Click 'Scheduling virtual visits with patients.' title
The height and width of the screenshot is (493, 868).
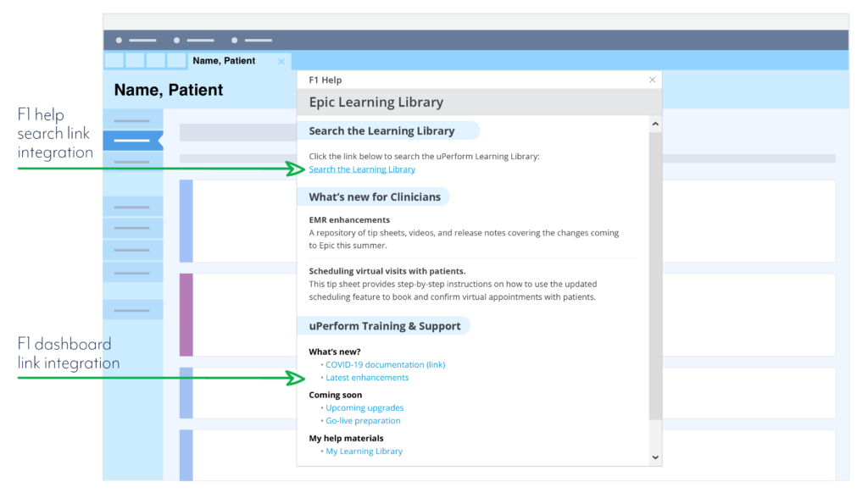387,271
